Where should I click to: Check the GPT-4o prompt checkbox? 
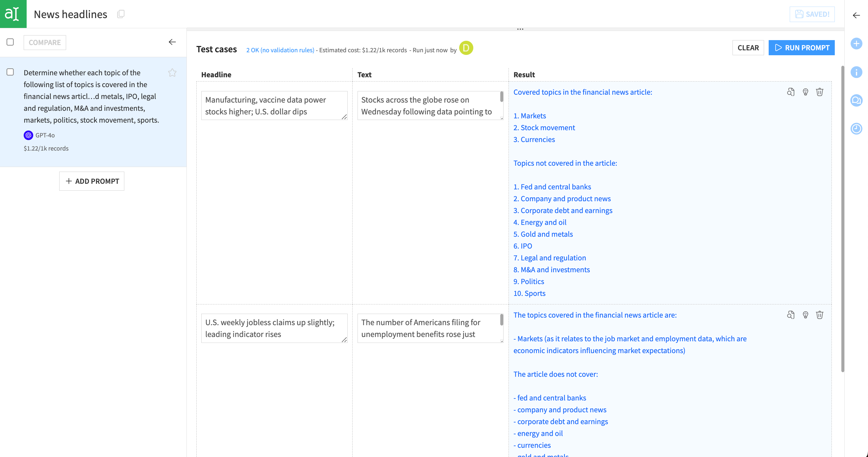pos(10,72)
